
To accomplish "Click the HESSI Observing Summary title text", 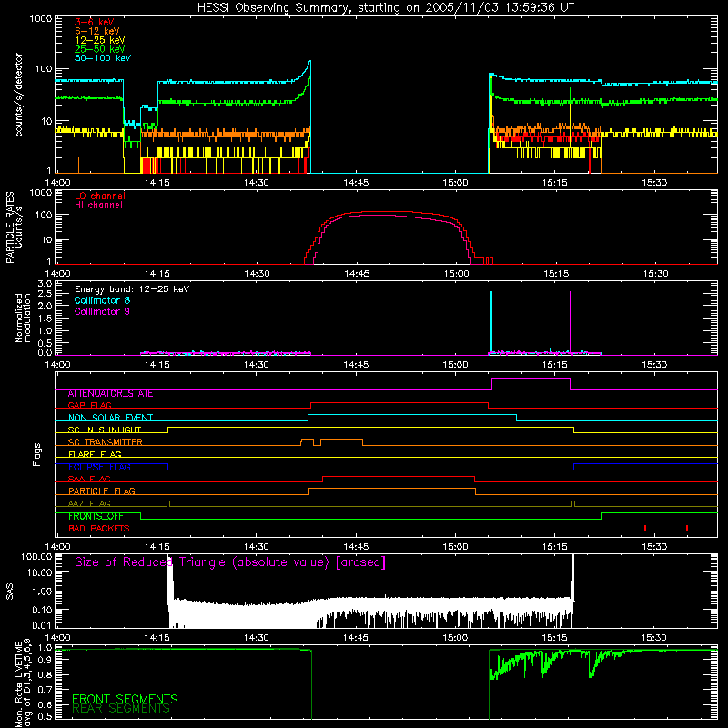I will pyautogui.click(x=385, y=8).
